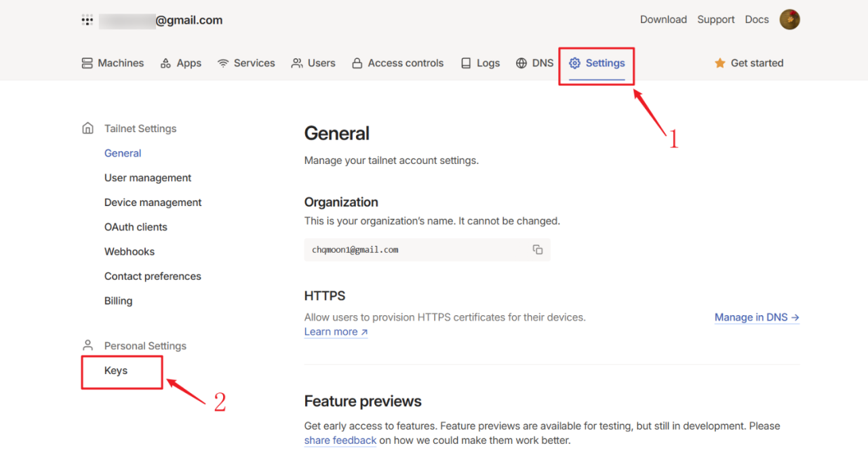Select User management in sidebar
Screen dimensions: 868x467
[148, 178]
